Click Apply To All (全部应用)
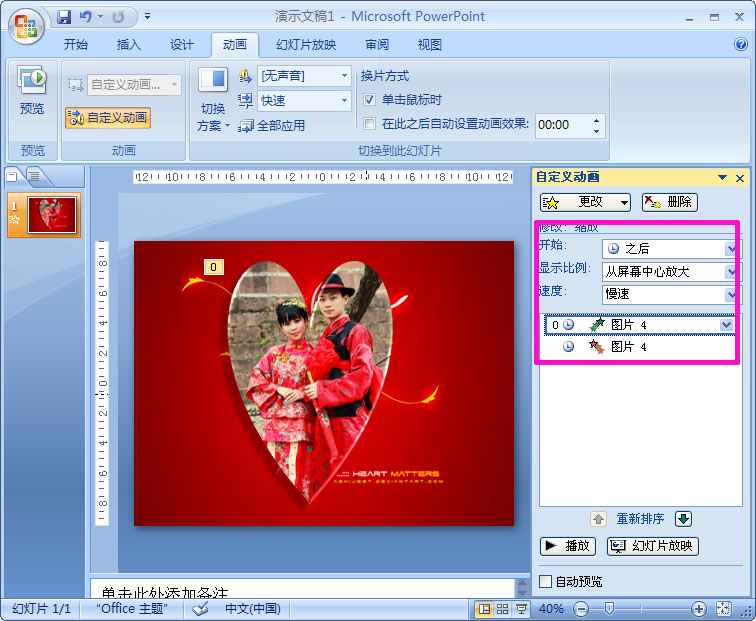 pos(272,126)
